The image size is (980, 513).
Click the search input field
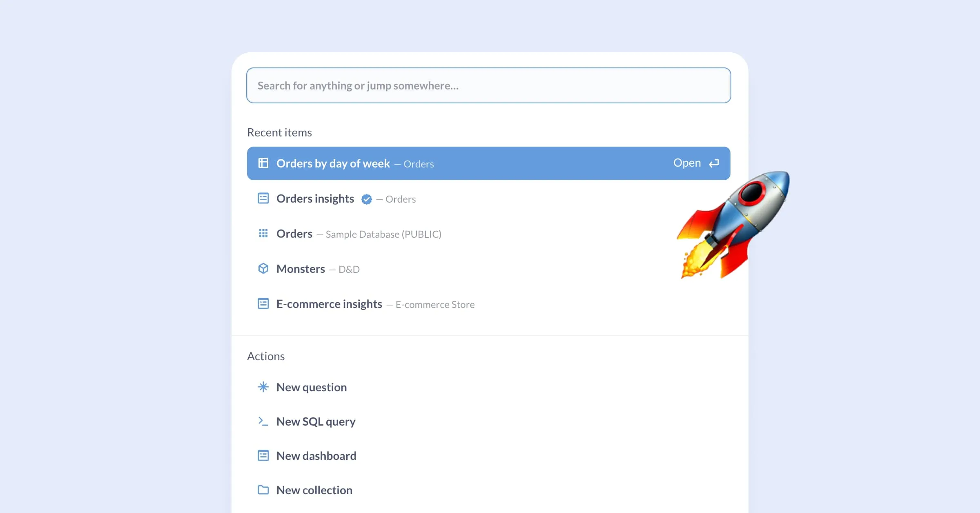pos(489,85)
